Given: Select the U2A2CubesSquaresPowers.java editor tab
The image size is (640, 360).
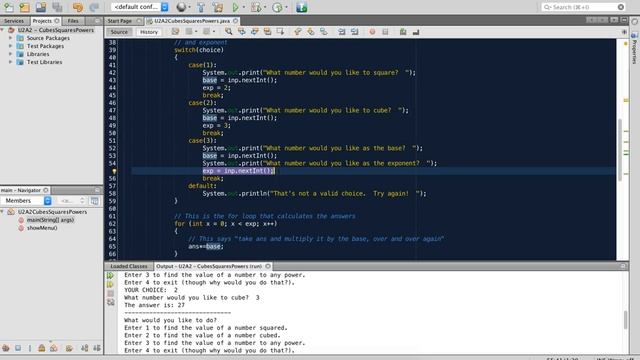Looking at the screenshot, I should 192,20.
